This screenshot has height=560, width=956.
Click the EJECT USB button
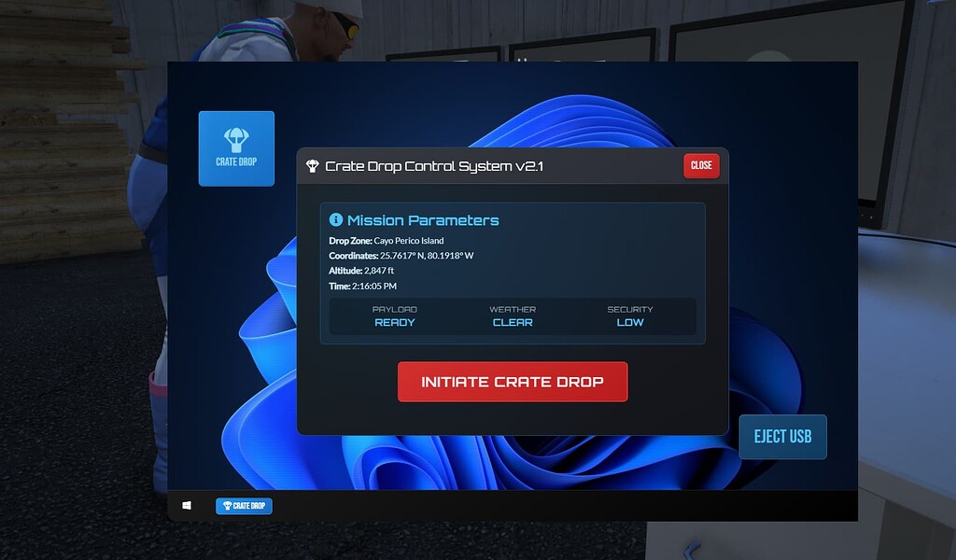pos(782,436)
